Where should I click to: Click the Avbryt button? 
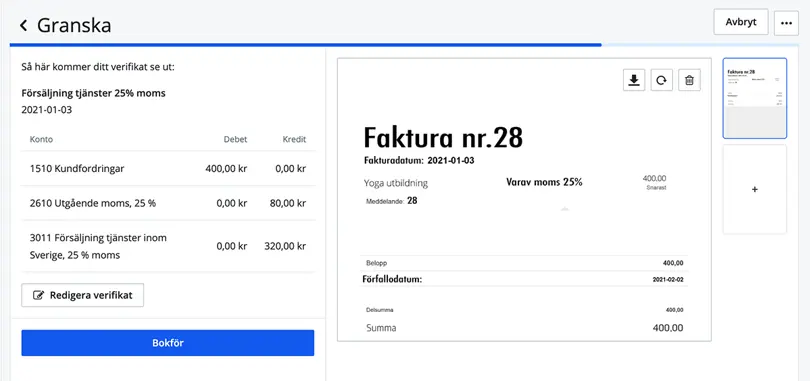coord(741,22)
